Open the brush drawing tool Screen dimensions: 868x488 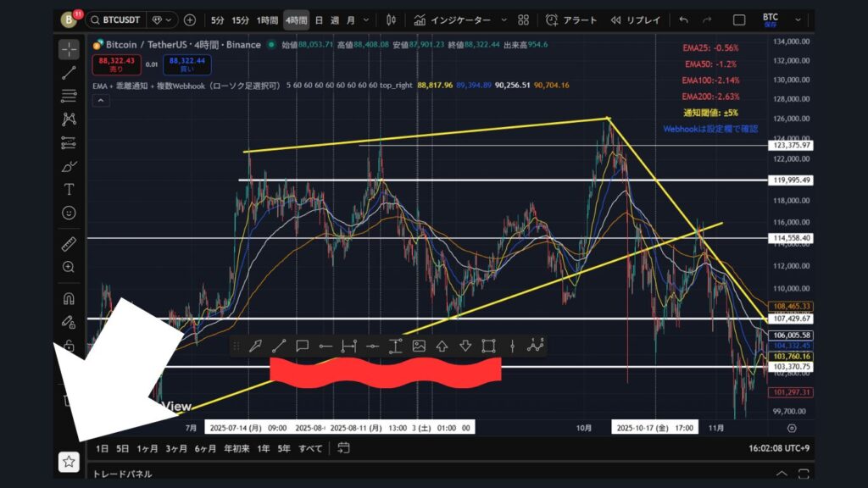[69, 166]
